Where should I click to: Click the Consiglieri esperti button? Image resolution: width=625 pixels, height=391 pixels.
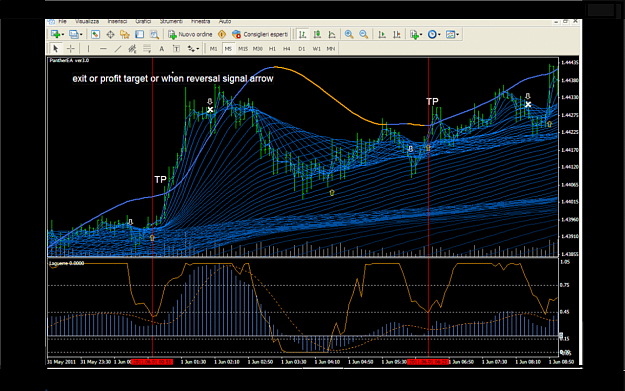[260, 34]
